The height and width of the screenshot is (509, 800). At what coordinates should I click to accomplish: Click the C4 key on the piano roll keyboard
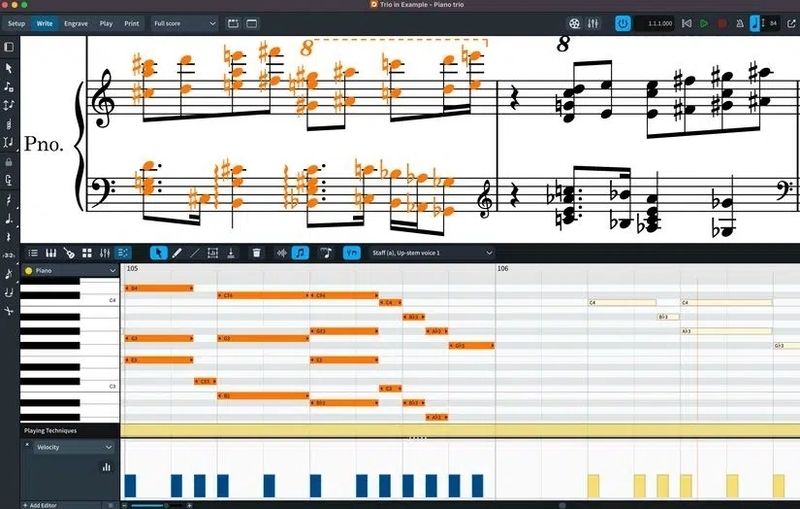70,303
